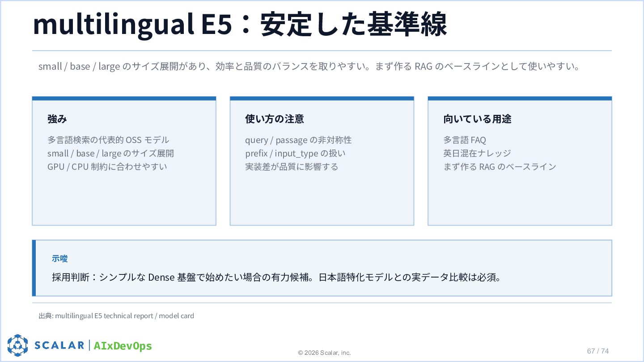Viewport: 644px width, 362px height.
Task: Select "query / passage の非対称性" line
Action: tap(298, 140)
